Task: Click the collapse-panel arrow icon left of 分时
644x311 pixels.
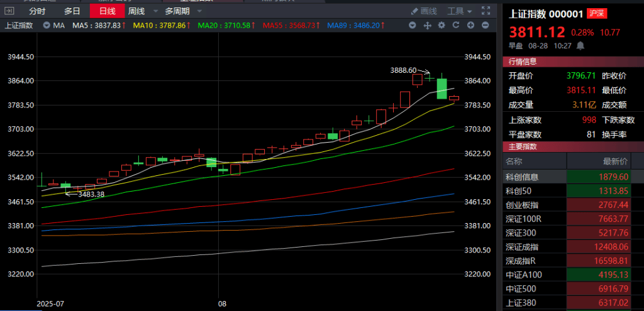Action: pos(9,11)
